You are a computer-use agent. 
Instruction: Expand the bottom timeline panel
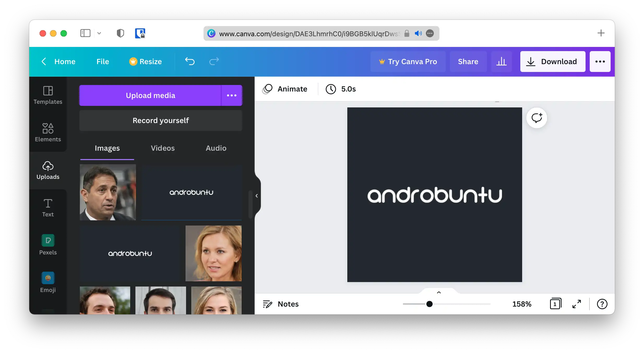point(438,292)
